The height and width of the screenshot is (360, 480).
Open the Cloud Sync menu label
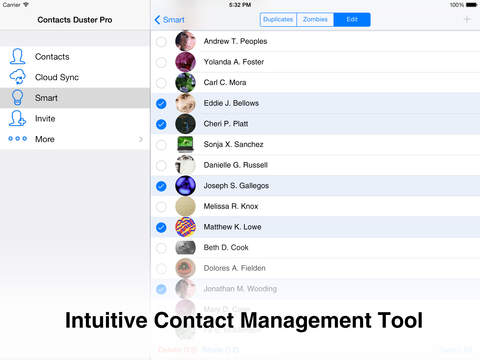click(x=57, y=77)
